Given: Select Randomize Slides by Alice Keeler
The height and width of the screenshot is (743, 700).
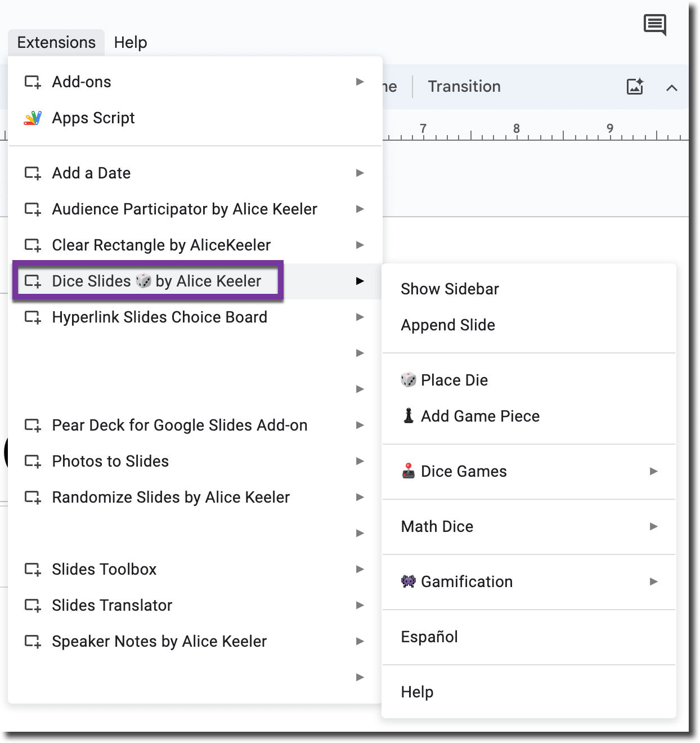Looking at the screenshot, I should pos(170,497).
